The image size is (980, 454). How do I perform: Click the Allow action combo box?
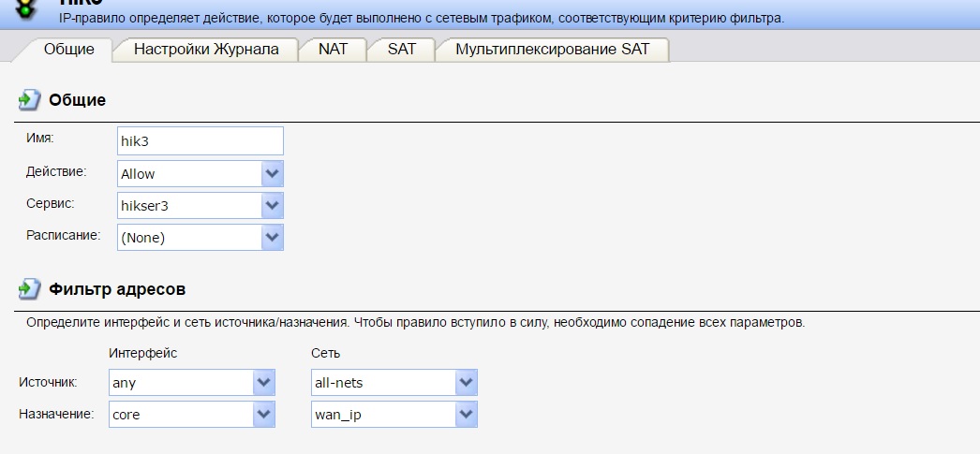point(189,174)
